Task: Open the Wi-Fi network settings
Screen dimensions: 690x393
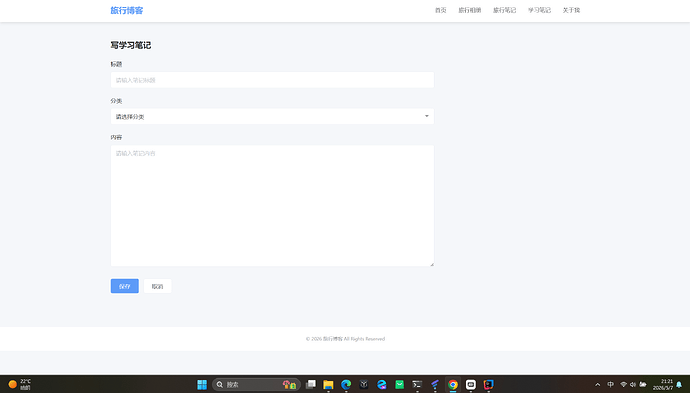Action: click(623, 384)
